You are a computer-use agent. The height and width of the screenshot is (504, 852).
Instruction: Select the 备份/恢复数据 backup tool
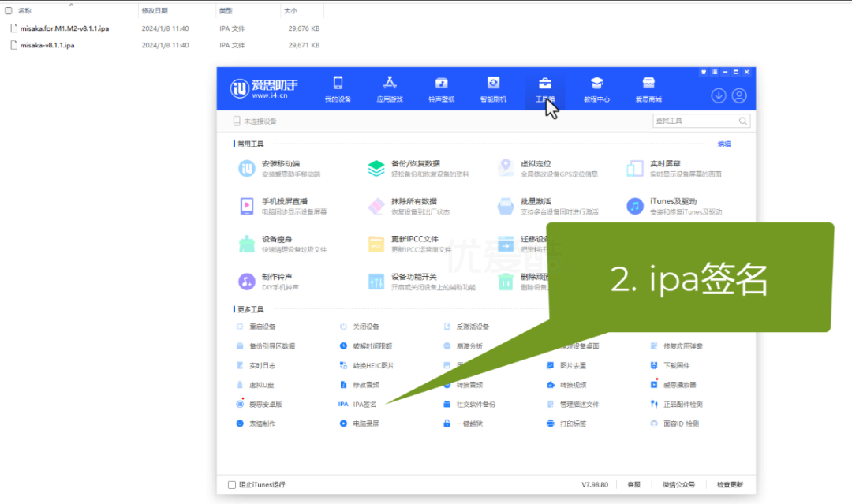(414, 163)
